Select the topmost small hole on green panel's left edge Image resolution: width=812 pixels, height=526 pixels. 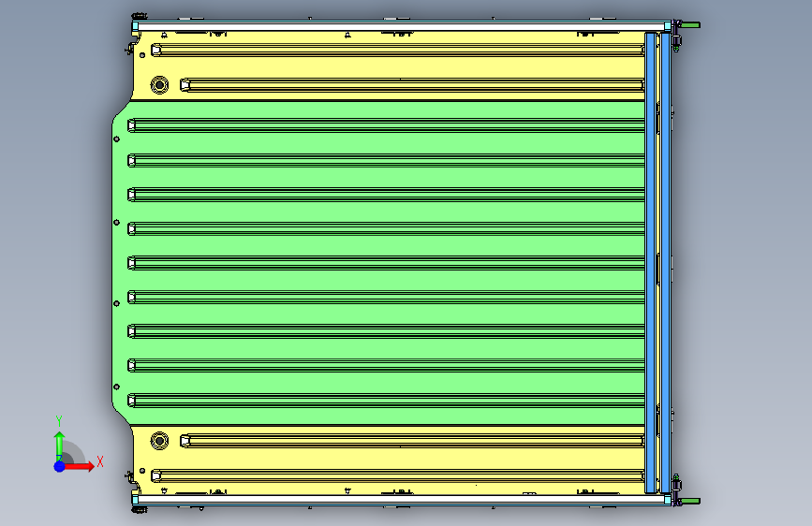[x=116, y=139]
